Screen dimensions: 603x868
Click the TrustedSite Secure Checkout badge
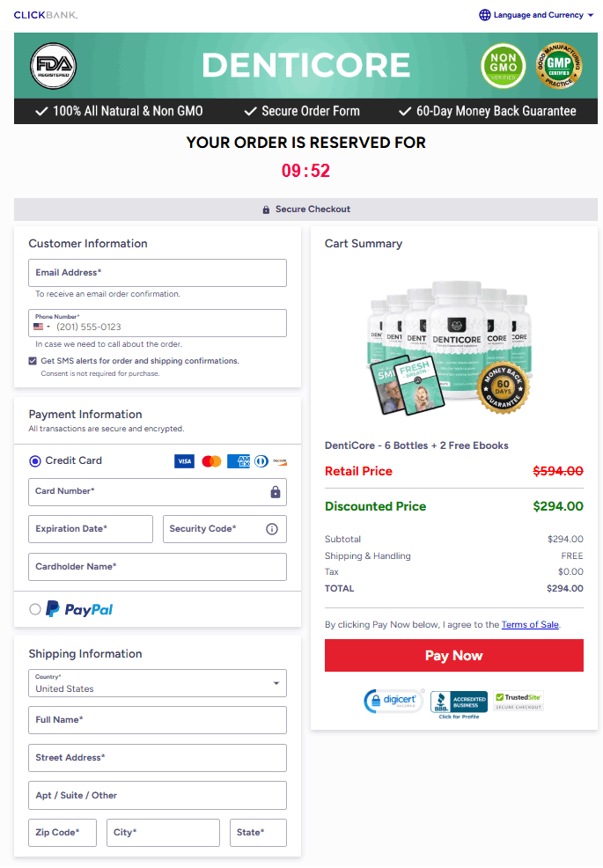tap(518, 698)
